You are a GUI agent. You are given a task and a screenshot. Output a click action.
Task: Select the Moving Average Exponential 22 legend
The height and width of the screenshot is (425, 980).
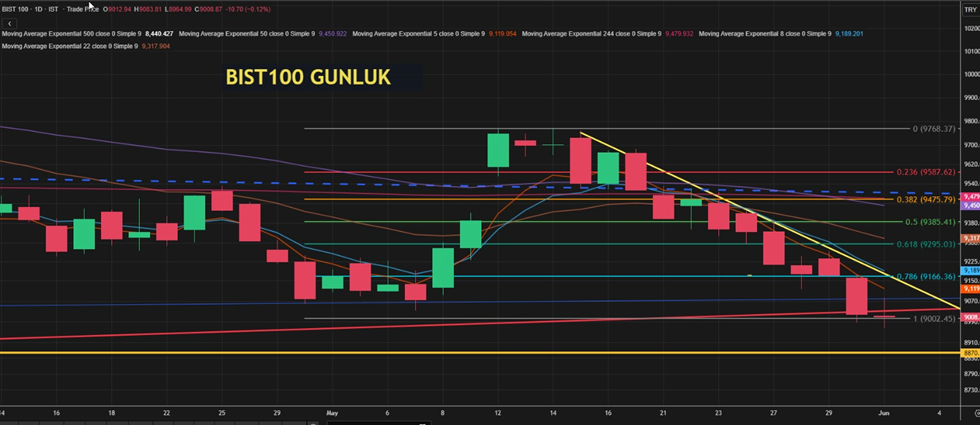(68, 46)
